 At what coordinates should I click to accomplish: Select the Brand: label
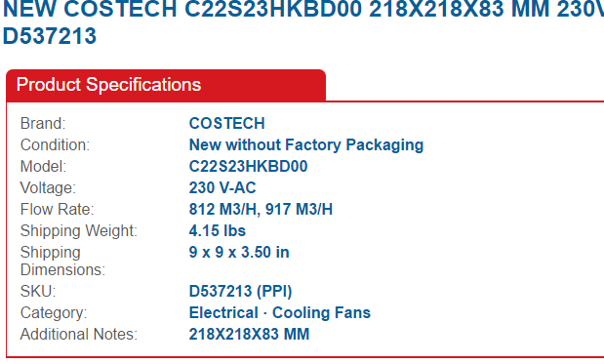point(43,124)
